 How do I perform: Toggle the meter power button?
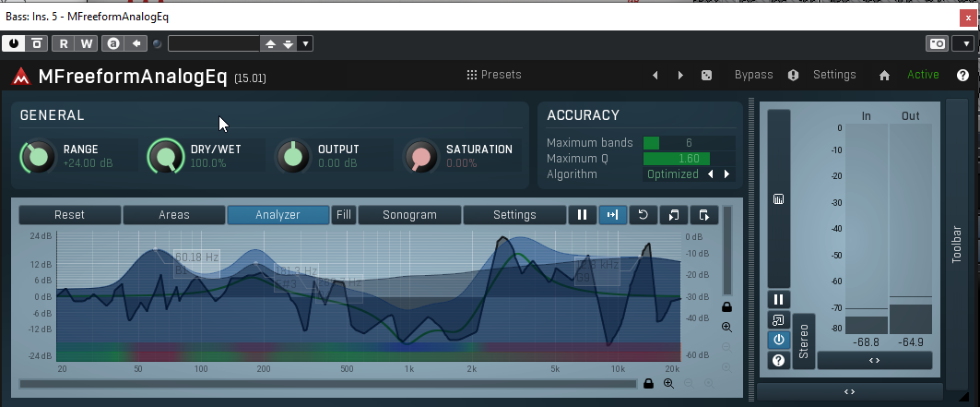[x=779, y=340]
